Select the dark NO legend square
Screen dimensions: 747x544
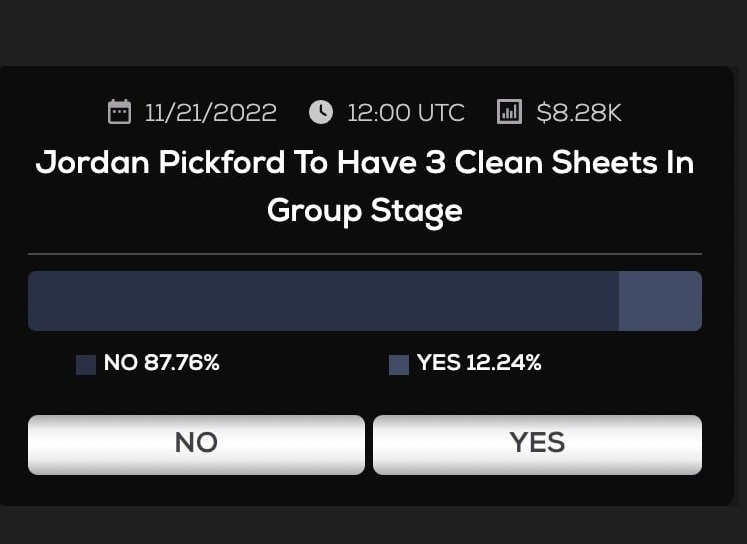coord(86,365)
